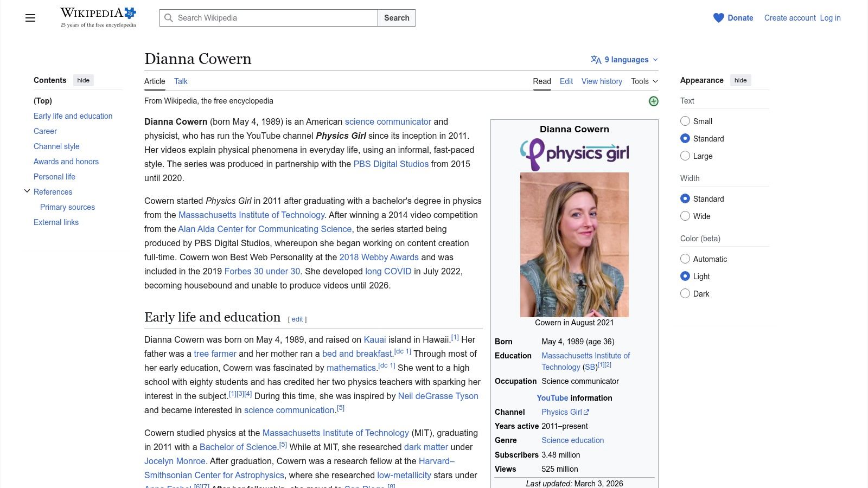The image size is (868, 488).
Task: Open the main menu hamburger icon
Action: 30,18
